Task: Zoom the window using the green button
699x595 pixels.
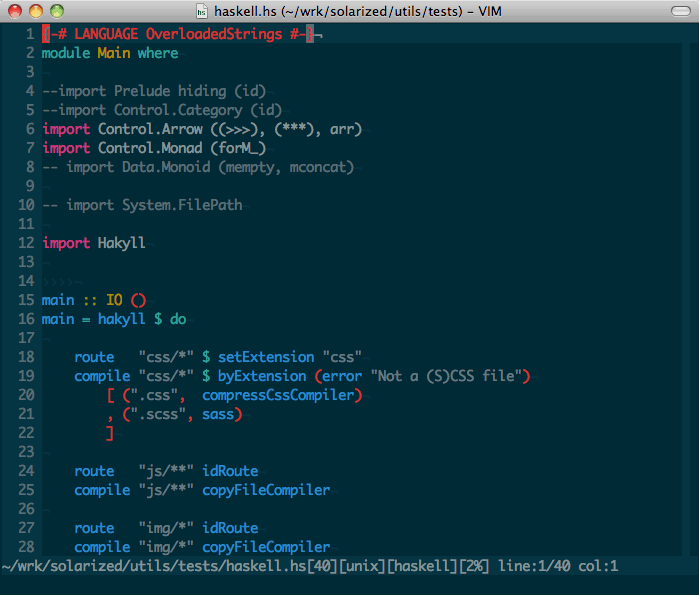Action: [x=55, y=11]
